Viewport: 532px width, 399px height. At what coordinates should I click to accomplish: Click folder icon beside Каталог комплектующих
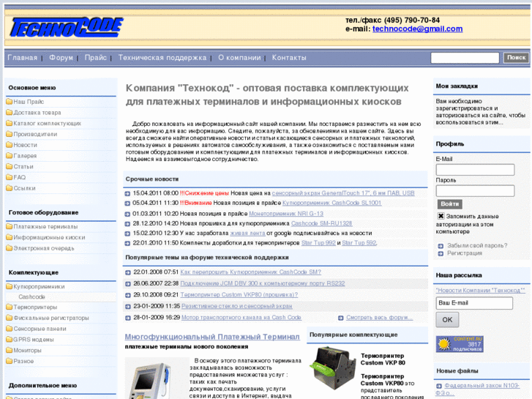(10, 123)
